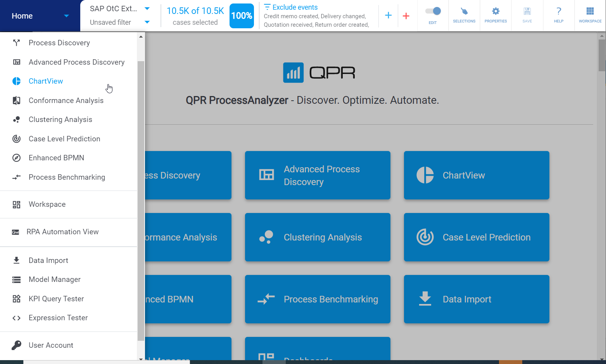606x364 pixels.
Task: Click the main page vertical scrollbar thumb
Action: pos(602,55)
